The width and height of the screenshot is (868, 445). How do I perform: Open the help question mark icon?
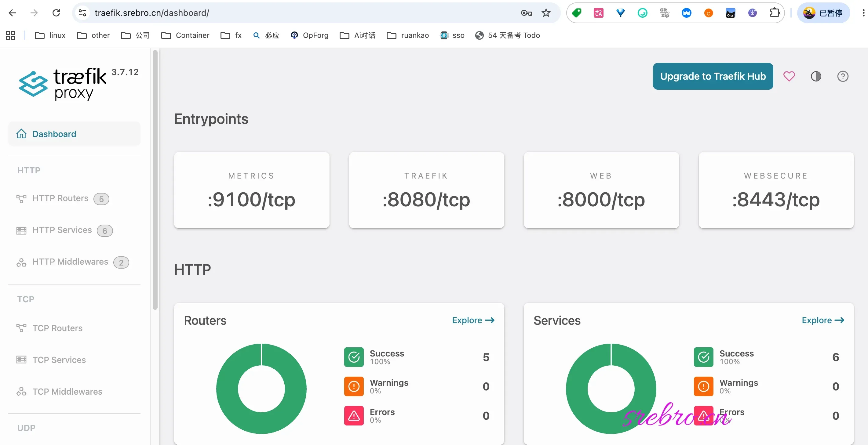point(843,76)
